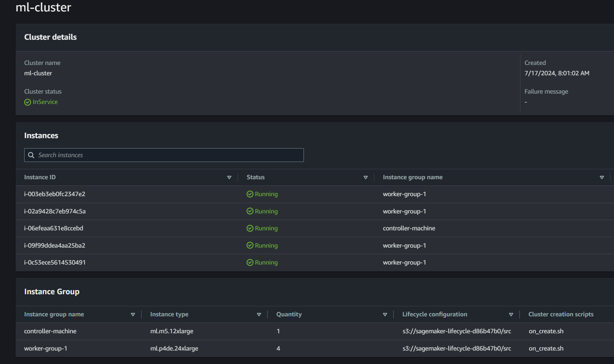Click the InService cluster status check icon
614x364 pixels.
coord(28,102)
